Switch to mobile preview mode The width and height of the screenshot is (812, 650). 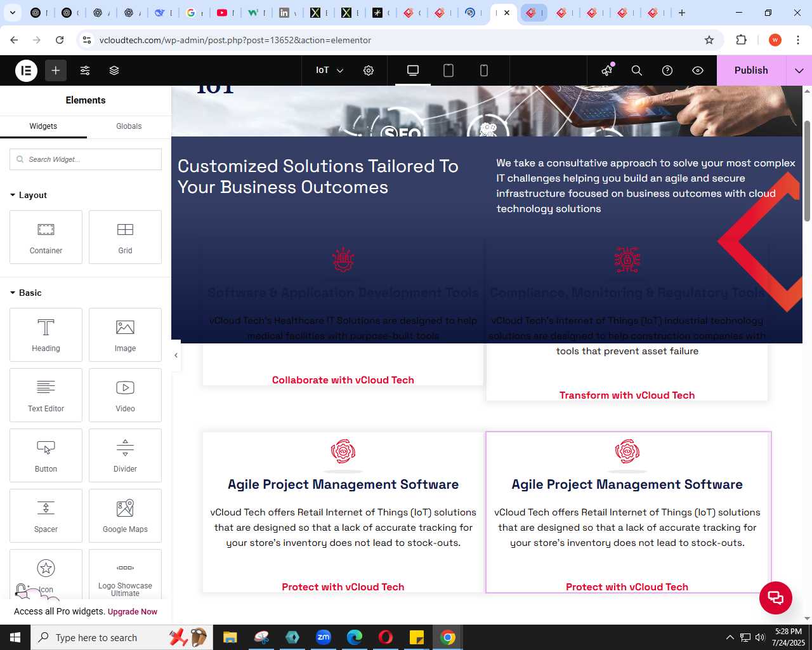tap(484, 70)
